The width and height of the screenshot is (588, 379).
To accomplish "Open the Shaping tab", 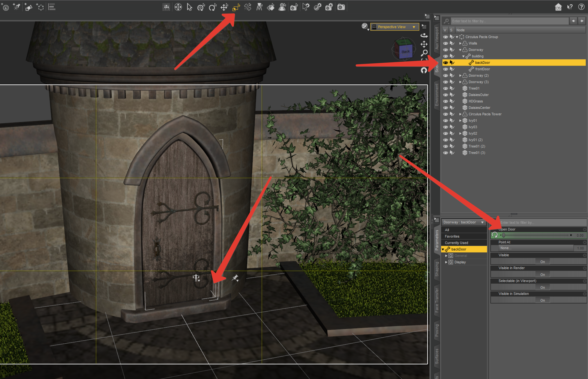I will click(x=436, y=269).
